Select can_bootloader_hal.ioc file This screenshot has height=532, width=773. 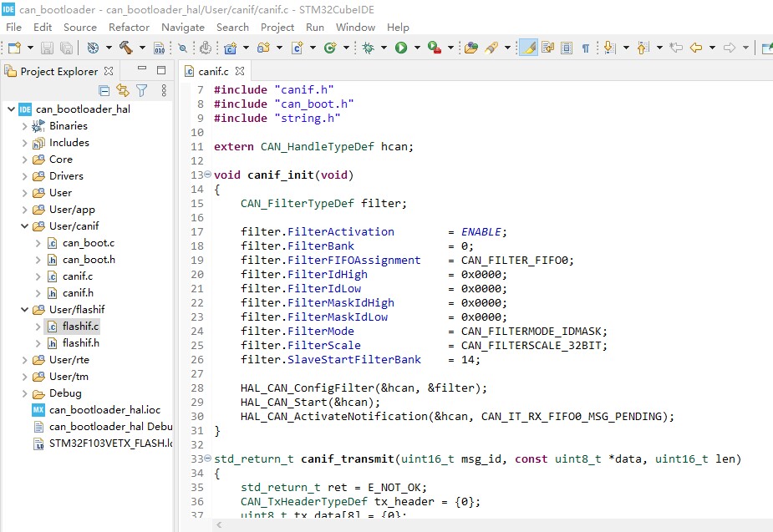pos(104,410)
